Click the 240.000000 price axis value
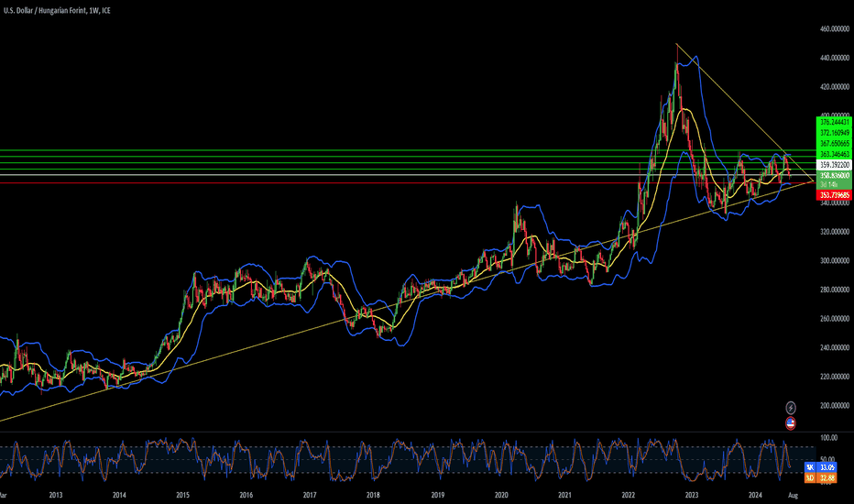The width and height of the screenshot is (854, 504). (835, 347)
